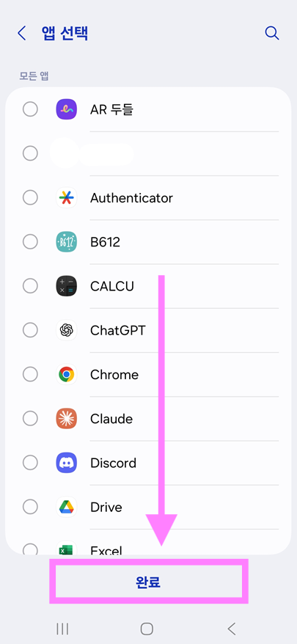Select the radio button for Discord
Viewport: 297px width, 644px height.
tap(30, 463)
